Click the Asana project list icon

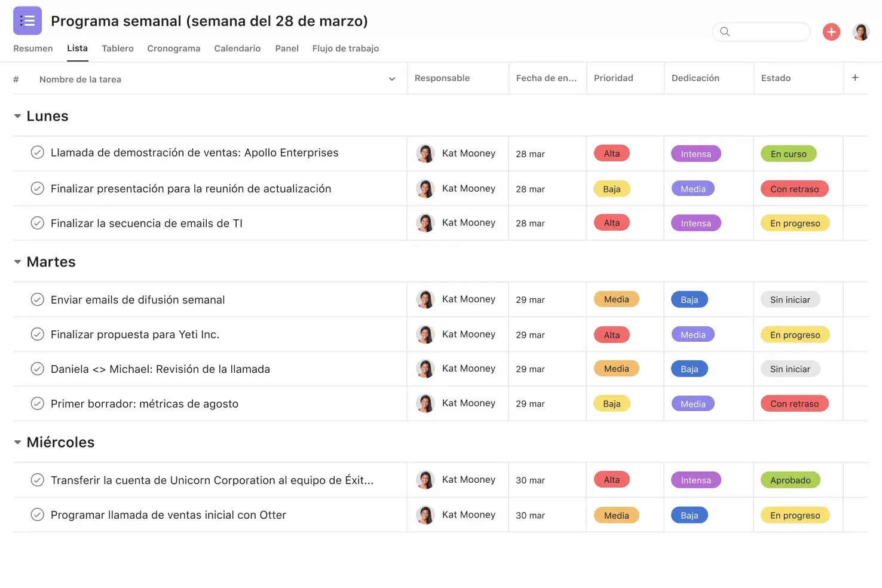[27, 20]
